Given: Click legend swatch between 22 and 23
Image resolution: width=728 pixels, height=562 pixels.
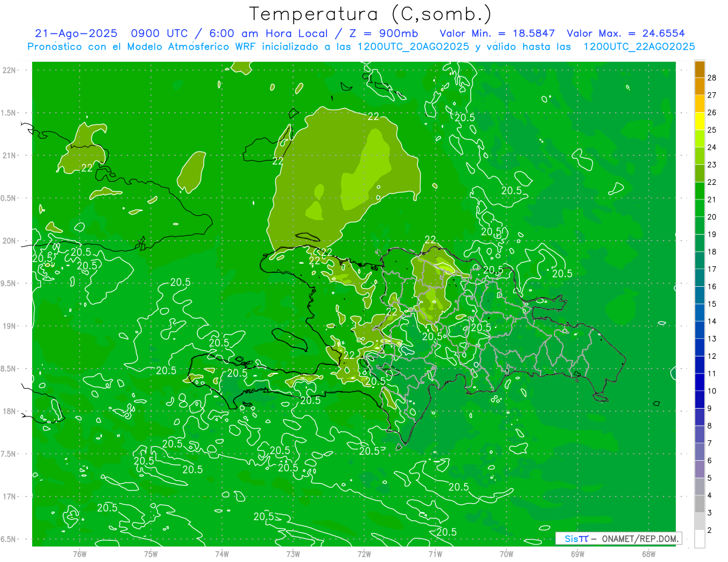Looking at the screenshot, I should click(x=699, y=173).
